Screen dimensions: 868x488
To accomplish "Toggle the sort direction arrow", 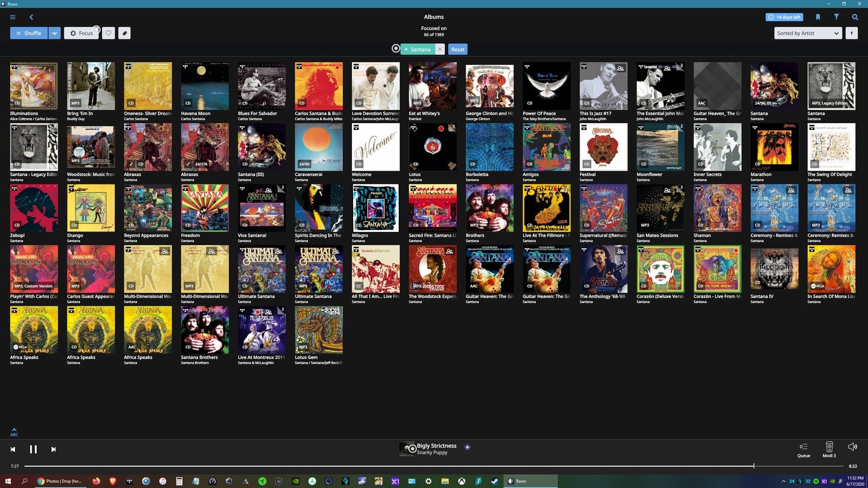I will pos(851,33).
